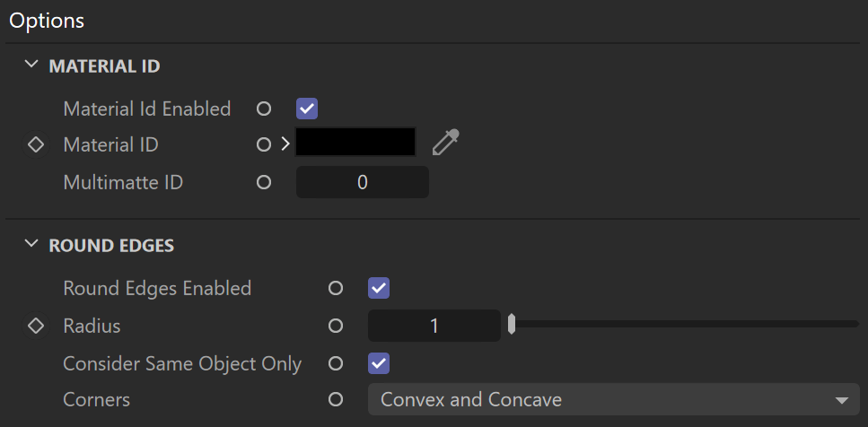The height and width of the screenshot is (427, 868).
Task: Click the animation dot next to Corners
Action: [336, 399]
